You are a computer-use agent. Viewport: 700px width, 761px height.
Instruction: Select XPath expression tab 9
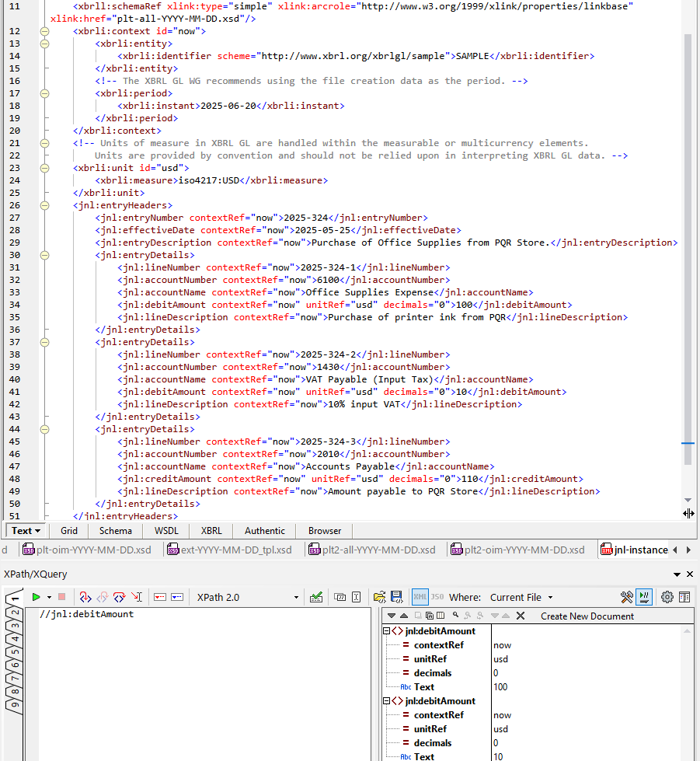tap(15, 705)
